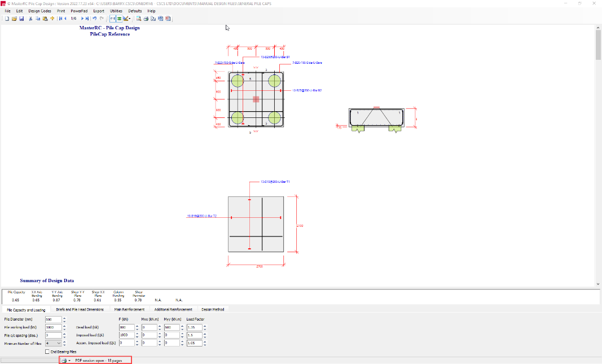The height and width of the screenshot is (364, 602).
Task: Switch to the Main Reinforcement tab
Action: click(129, 309)
